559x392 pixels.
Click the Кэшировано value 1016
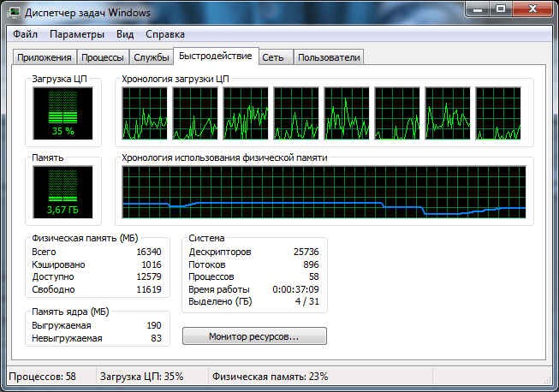(152, 264)
